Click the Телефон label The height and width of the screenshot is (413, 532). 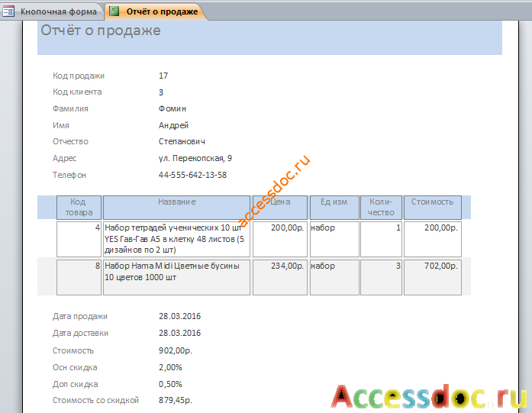click(69, 175)
